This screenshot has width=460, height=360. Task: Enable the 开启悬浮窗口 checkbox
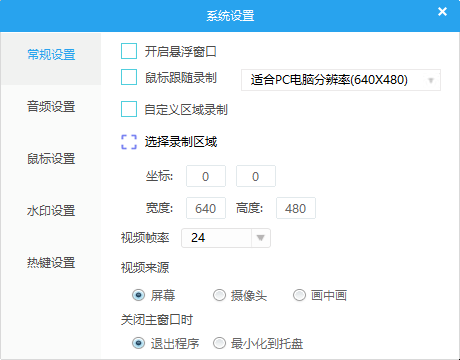[129, 51]
